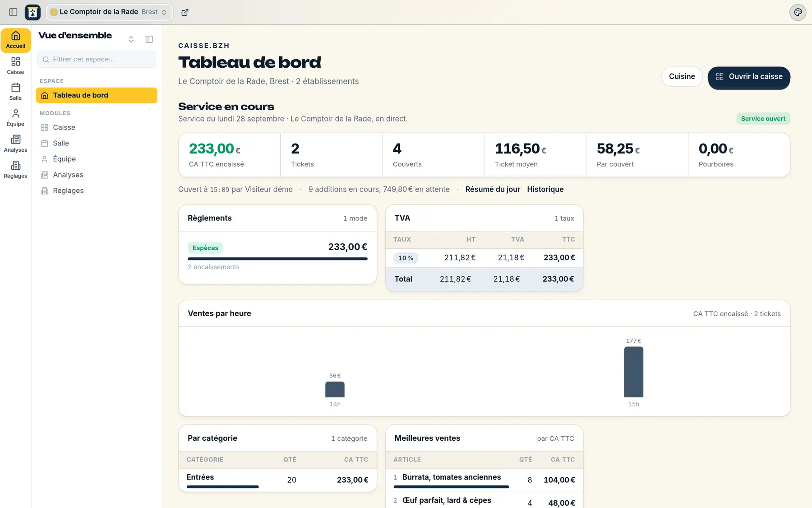
Task: Click the Entrées category progress bar
Action: coord(222,487)
